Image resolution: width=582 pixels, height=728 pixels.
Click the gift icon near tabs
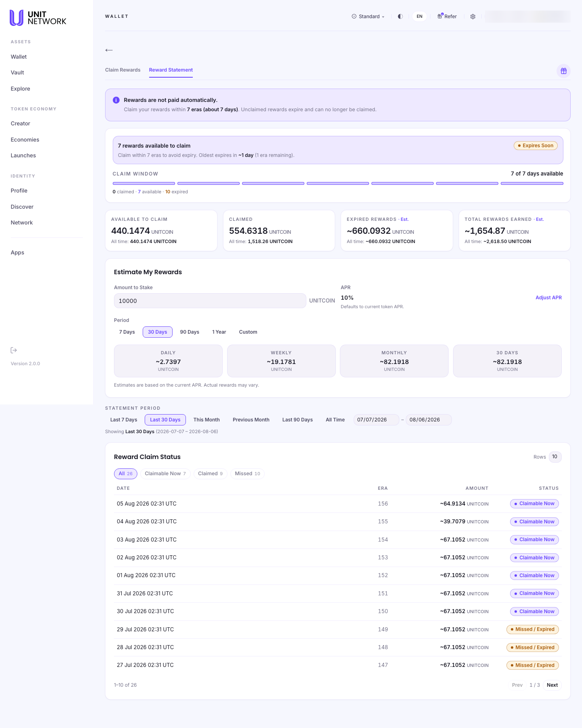pyautogui.click(x=563, y=71)
